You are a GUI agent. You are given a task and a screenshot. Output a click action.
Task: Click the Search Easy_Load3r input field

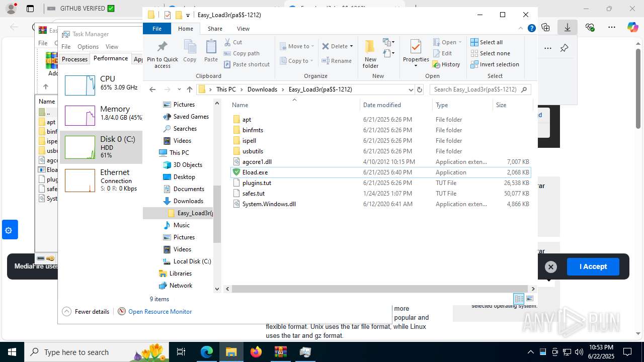pos(480,89)
